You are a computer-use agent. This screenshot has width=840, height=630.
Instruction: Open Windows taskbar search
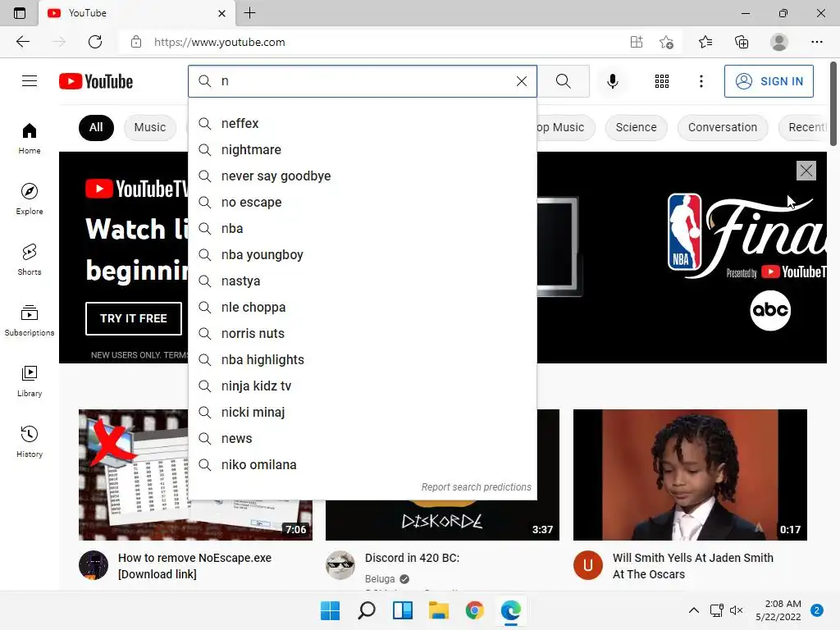(367, 610)
